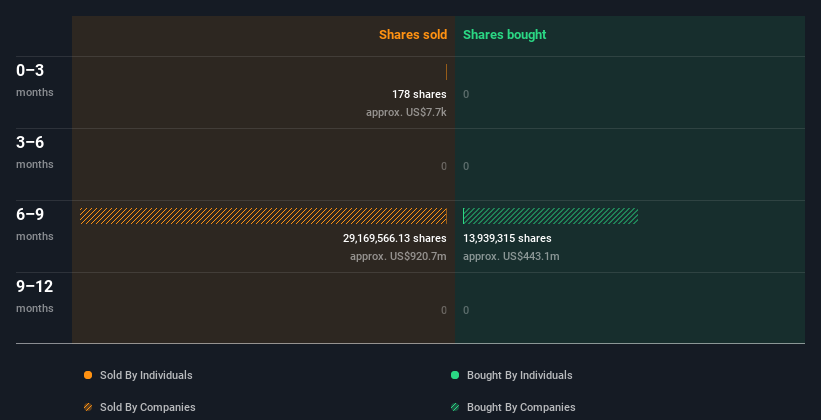Screen dimensions: 821x420
Task: Click the Sold By Companies legend text
Action: [148, 407]
